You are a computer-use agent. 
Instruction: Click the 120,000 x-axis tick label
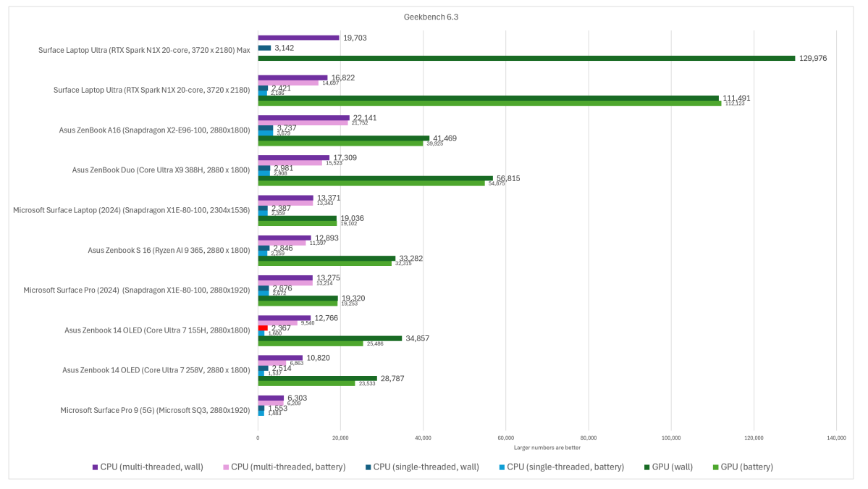754,438
